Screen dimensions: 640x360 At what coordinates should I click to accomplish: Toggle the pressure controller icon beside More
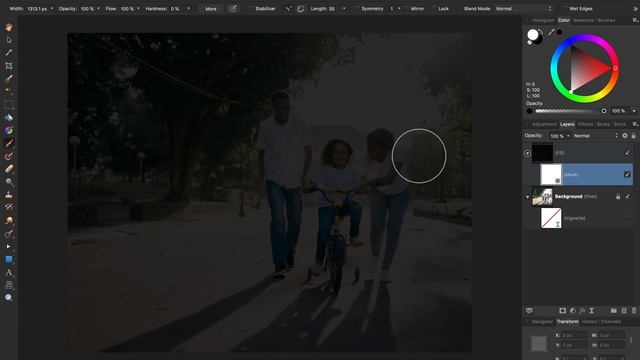[233, 9]
